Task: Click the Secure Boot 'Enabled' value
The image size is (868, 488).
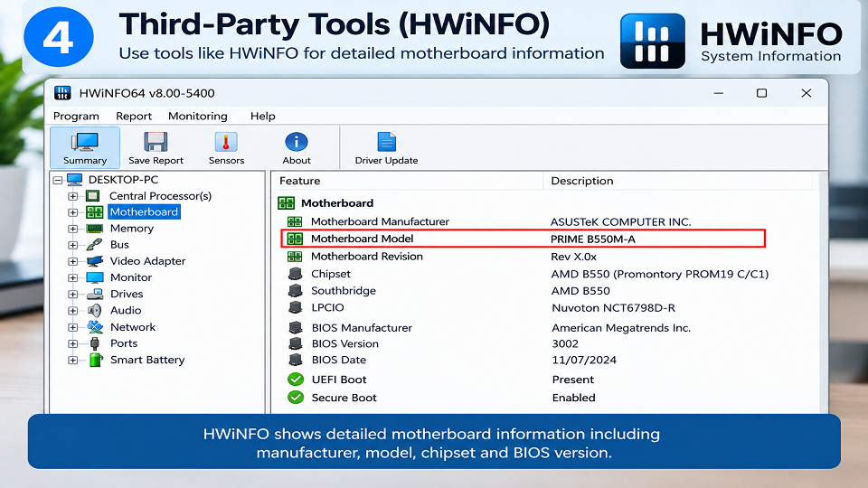Action: click(x=573, y=398)
